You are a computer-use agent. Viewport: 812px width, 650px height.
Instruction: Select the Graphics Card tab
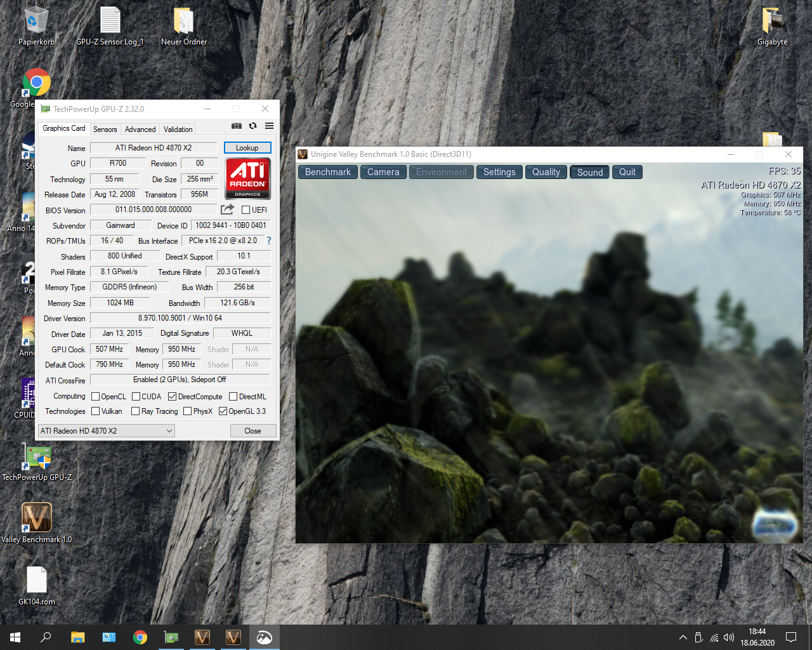(x=63, y=128)
